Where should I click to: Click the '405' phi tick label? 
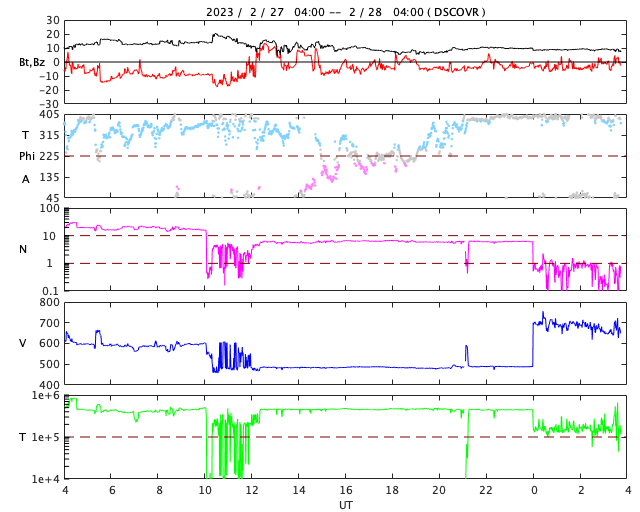tap(49, 114)
